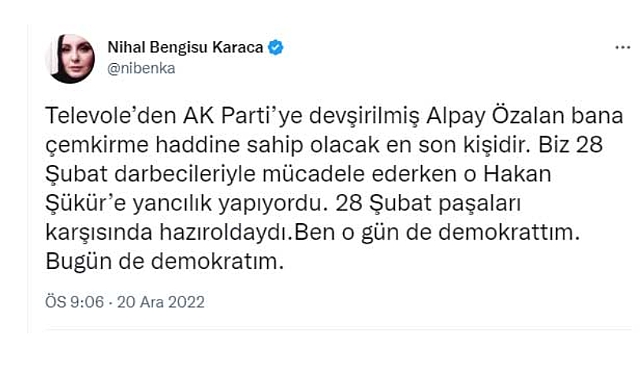641x380 pixels.
Task: Click the word demokrattım in fifth line
Action: pyautogui.click(x=506, y=232)
